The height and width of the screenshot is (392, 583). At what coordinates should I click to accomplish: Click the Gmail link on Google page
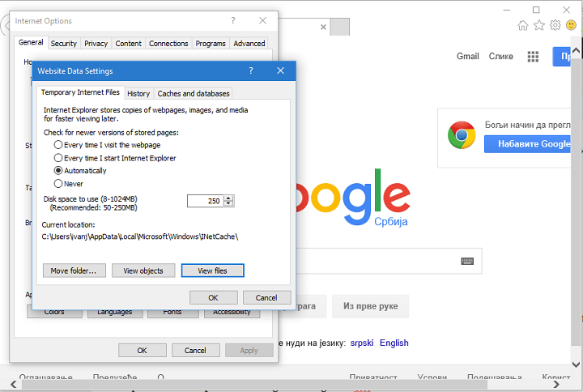468,56
